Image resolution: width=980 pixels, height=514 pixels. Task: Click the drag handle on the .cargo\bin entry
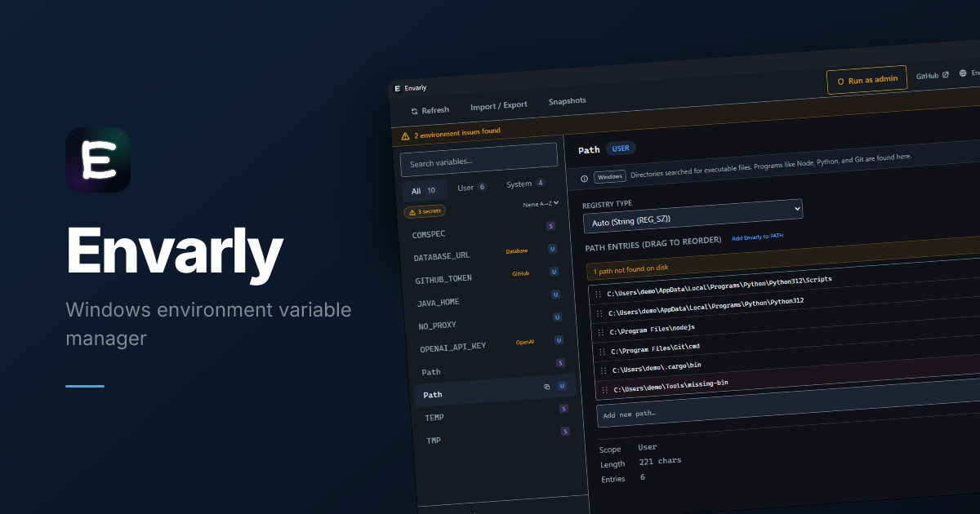click(x=605, y=371)
